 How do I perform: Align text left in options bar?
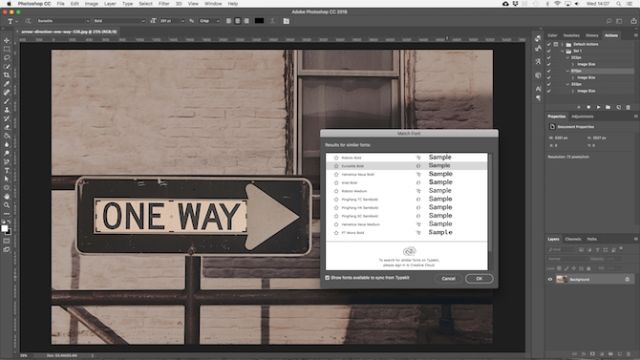[x=229, y=21]
